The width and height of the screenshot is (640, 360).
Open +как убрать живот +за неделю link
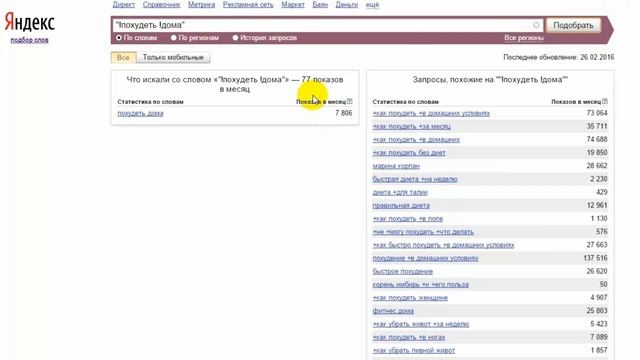421,324
